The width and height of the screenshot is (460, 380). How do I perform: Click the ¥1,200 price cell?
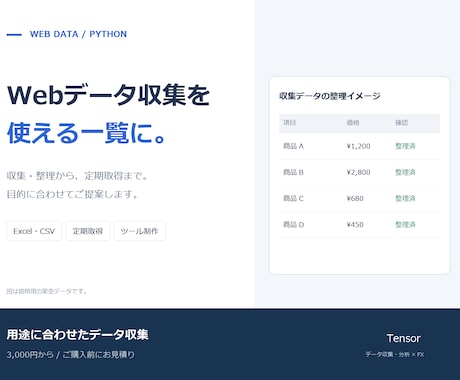358,146
